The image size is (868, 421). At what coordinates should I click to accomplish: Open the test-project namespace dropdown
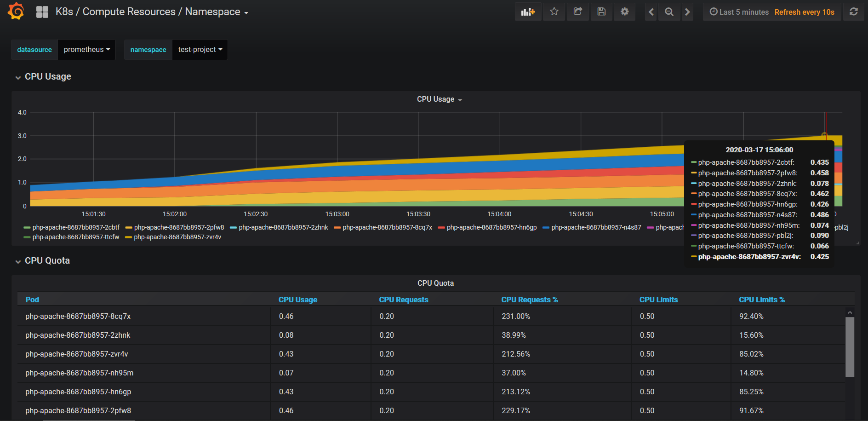200,50
